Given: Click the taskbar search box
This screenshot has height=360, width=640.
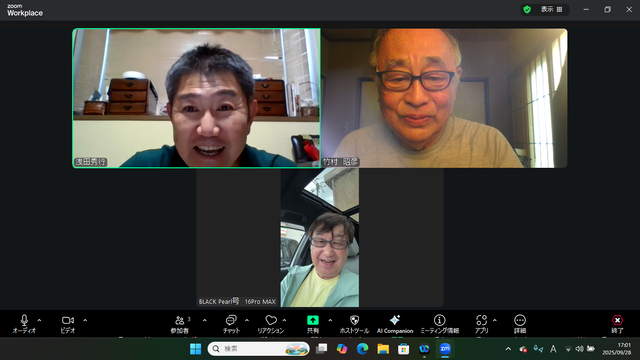Looking at the screenshot, I should [258, 349].
